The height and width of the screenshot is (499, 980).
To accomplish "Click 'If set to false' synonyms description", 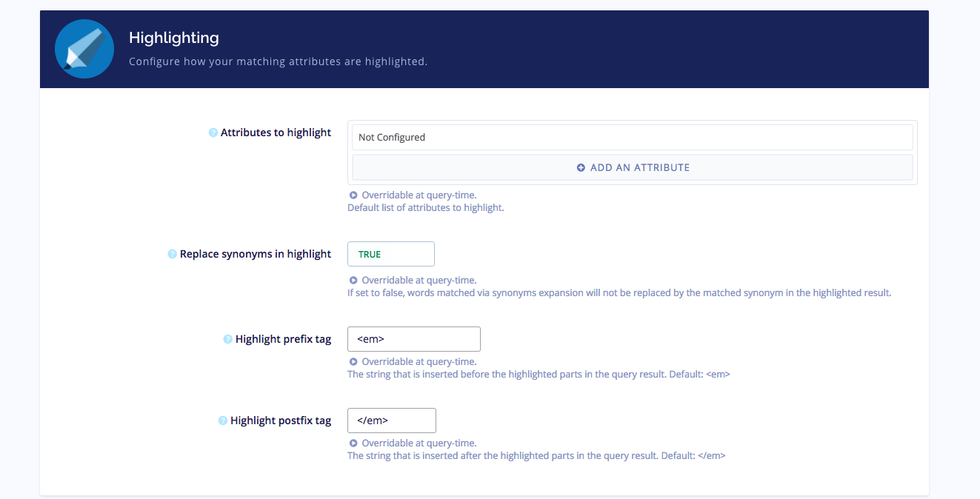I will [619, 293].
